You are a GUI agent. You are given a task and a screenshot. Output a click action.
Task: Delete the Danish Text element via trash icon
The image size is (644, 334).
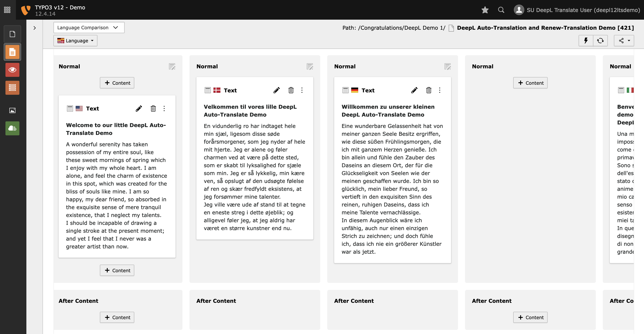[291, 90]
